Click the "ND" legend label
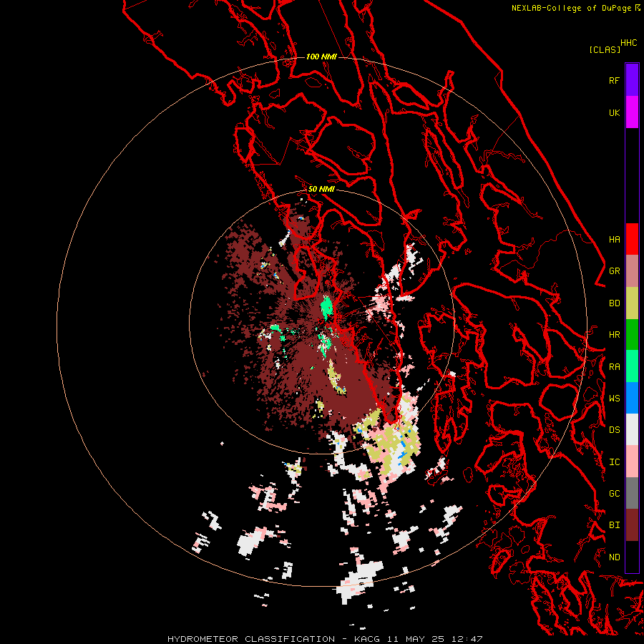Image resolution: width=644 pixels, height=644 pixels. tap(615, 557)
